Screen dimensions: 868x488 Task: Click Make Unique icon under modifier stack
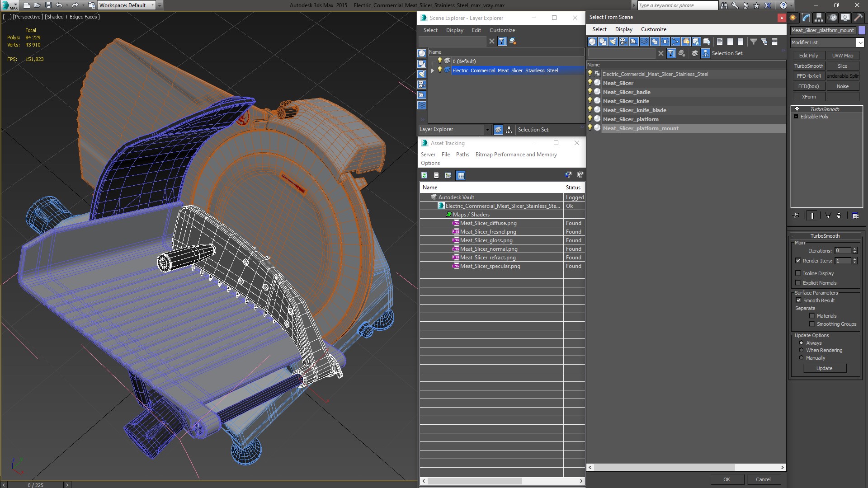[x=828, y=216]
